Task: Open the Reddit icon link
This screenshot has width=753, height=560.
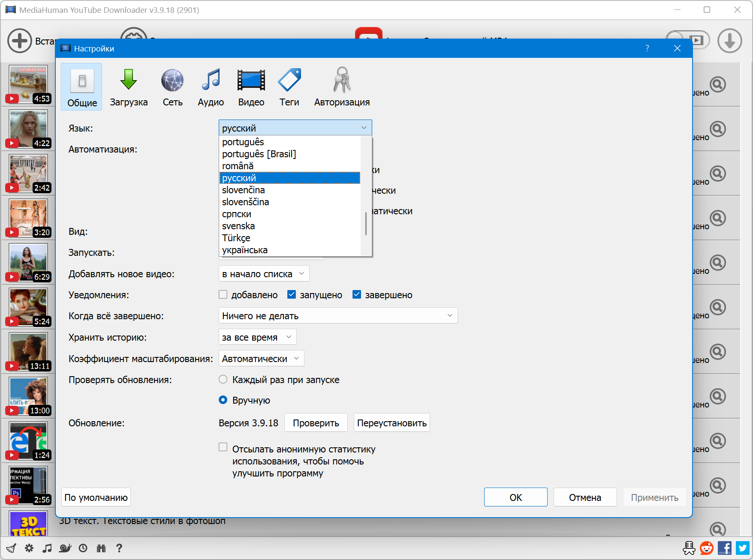Action: [x=706, y=548]
